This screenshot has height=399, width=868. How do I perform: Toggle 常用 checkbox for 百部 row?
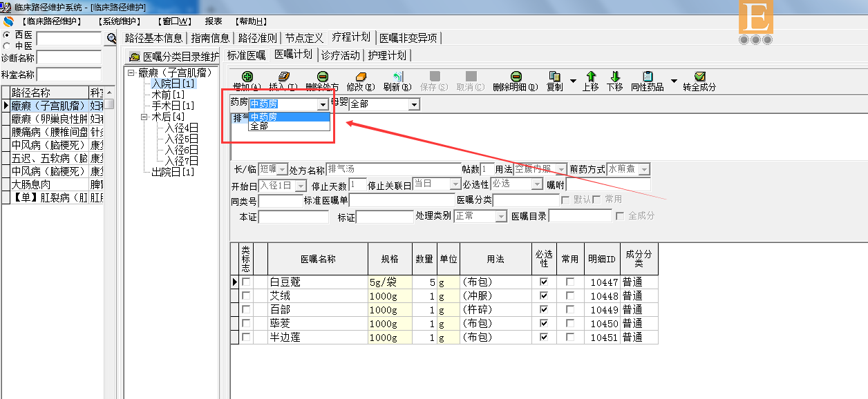point(570,310)
